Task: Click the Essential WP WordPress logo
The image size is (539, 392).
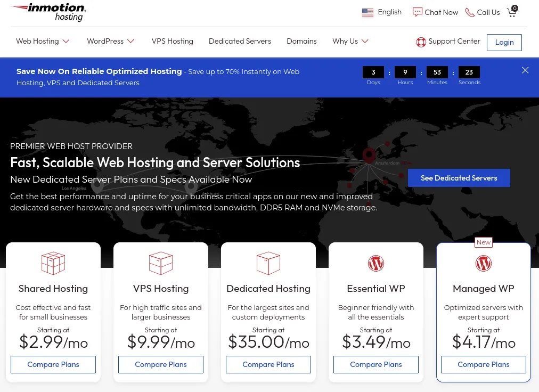Action: 376,264
